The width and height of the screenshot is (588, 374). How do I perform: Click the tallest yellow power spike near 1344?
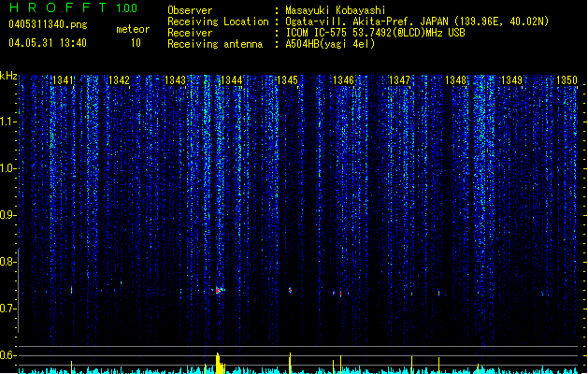[219, 363]
